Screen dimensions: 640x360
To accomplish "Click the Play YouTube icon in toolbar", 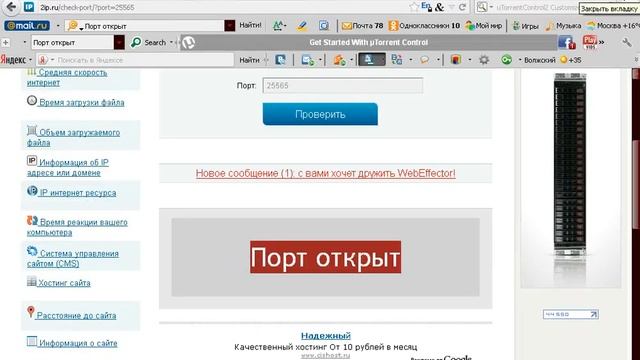I will point(589,42).
